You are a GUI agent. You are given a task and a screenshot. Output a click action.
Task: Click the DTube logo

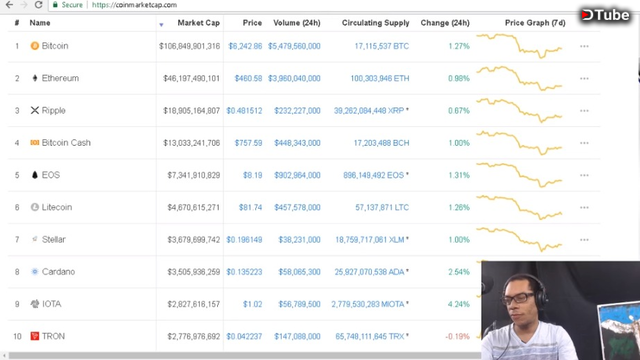(605, 15)
